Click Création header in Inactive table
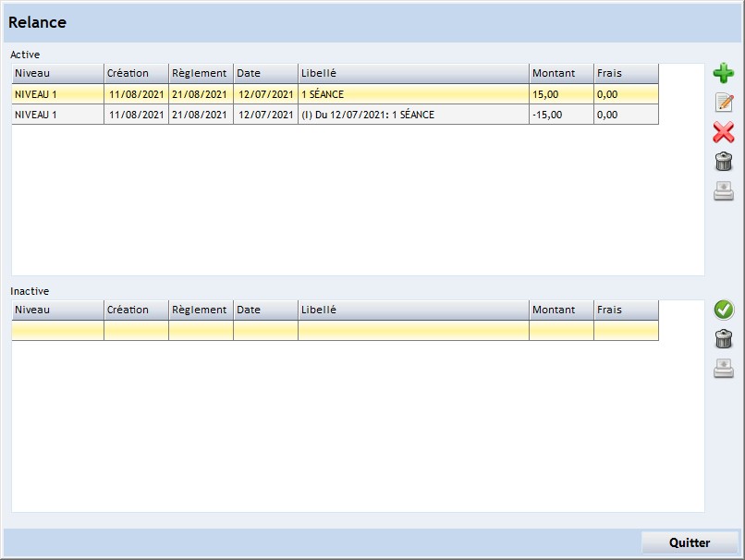 click(x=136, y=310)
